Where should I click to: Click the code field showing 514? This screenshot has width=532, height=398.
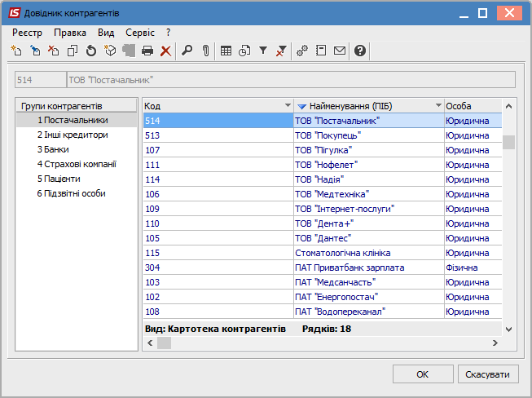point(41,80)
